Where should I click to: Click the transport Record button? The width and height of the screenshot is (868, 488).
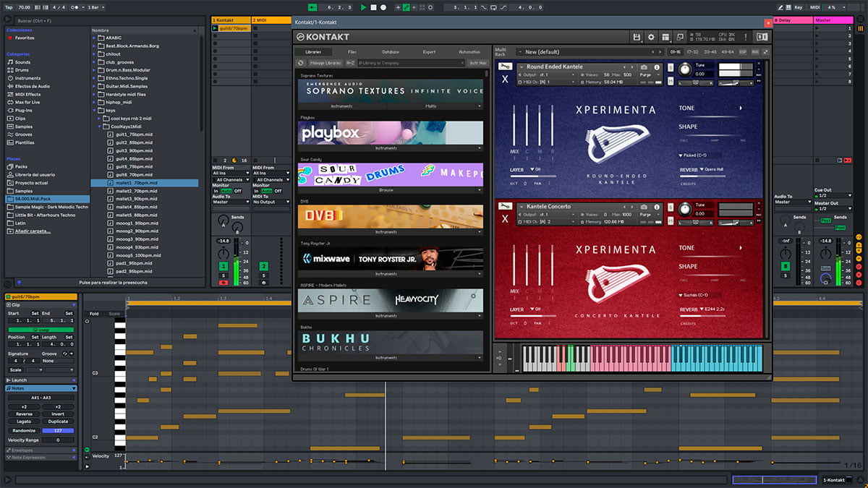(383, 7)
